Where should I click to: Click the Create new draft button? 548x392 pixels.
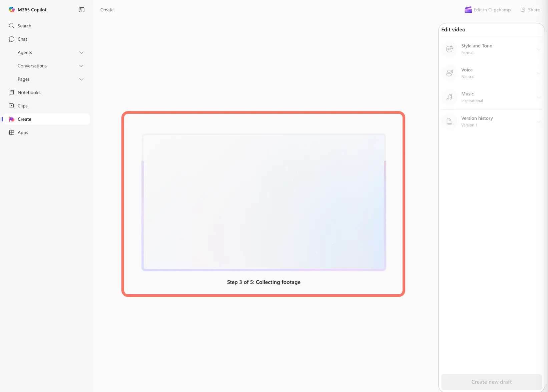[x=492, y=382]
